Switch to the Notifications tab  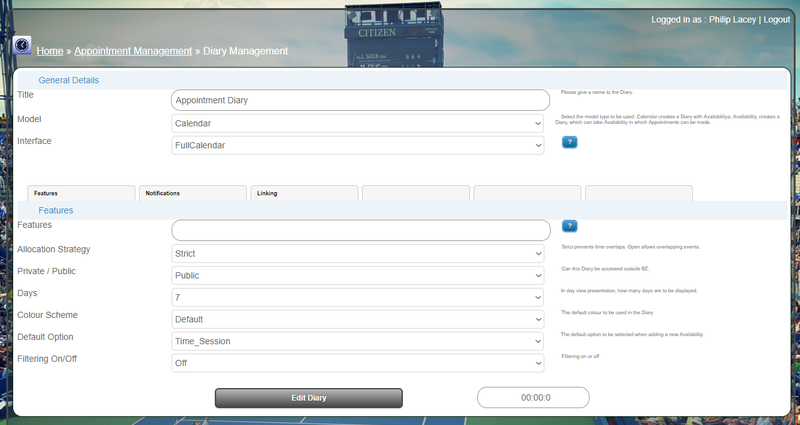point(193,193)
